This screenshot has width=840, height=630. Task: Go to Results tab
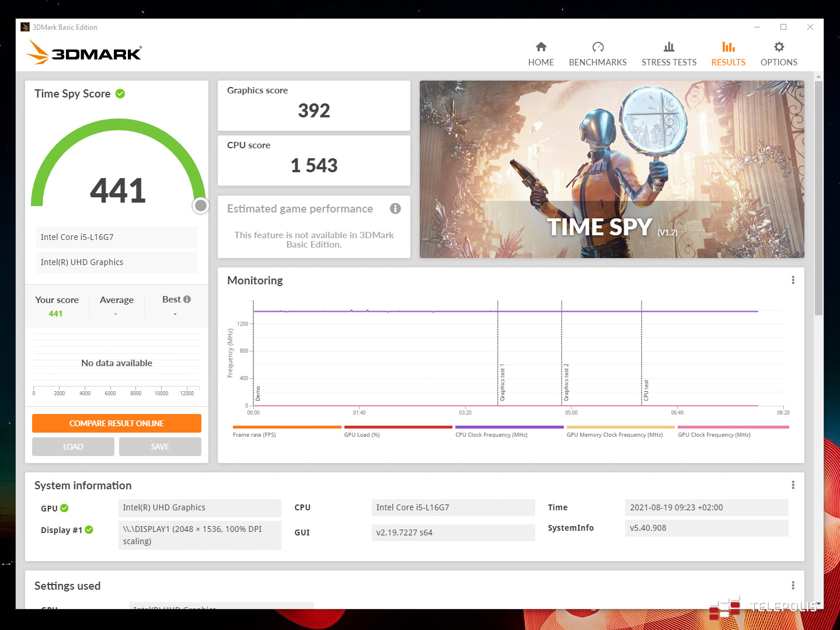(x=728, y=54)
